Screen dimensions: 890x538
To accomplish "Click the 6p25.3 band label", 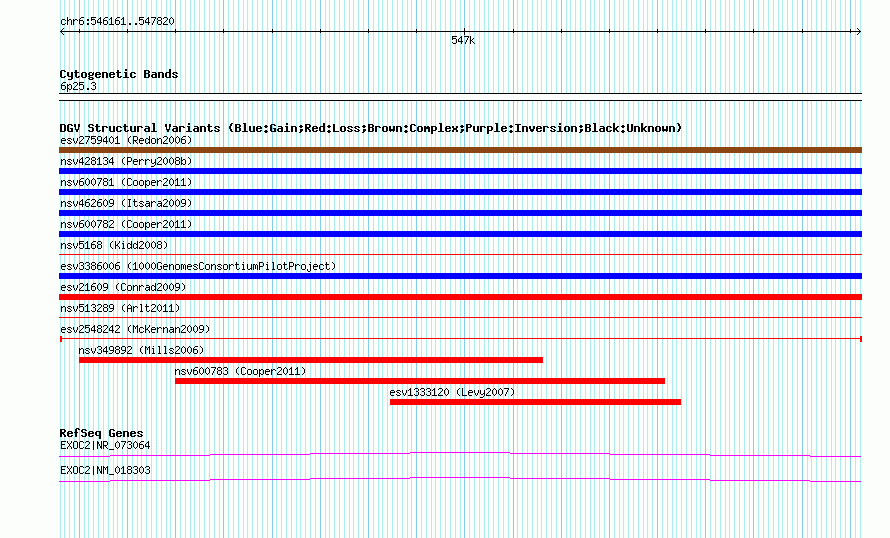I will [78, 86].
